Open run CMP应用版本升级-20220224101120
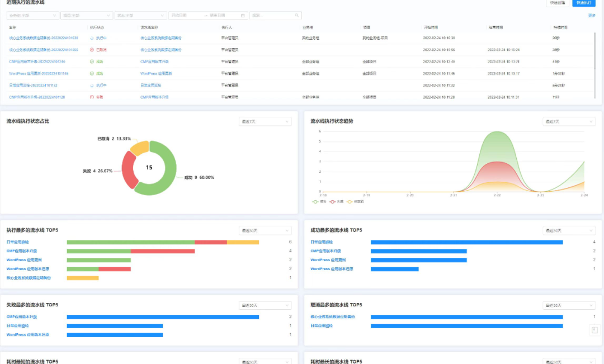 (x=37, y=97)
